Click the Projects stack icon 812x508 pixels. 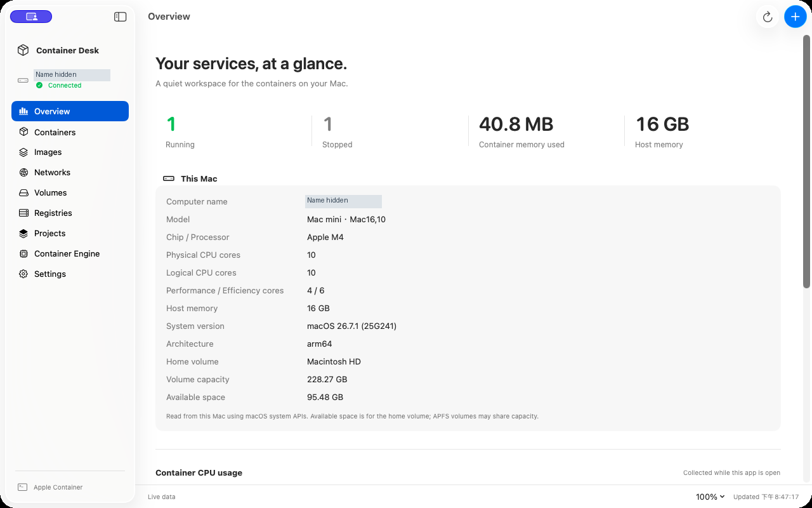[23, 234]
